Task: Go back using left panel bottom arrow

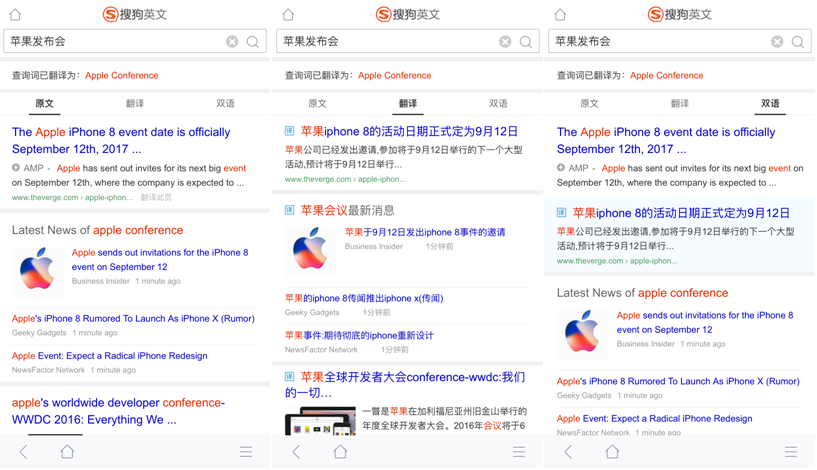Action: 23,452
